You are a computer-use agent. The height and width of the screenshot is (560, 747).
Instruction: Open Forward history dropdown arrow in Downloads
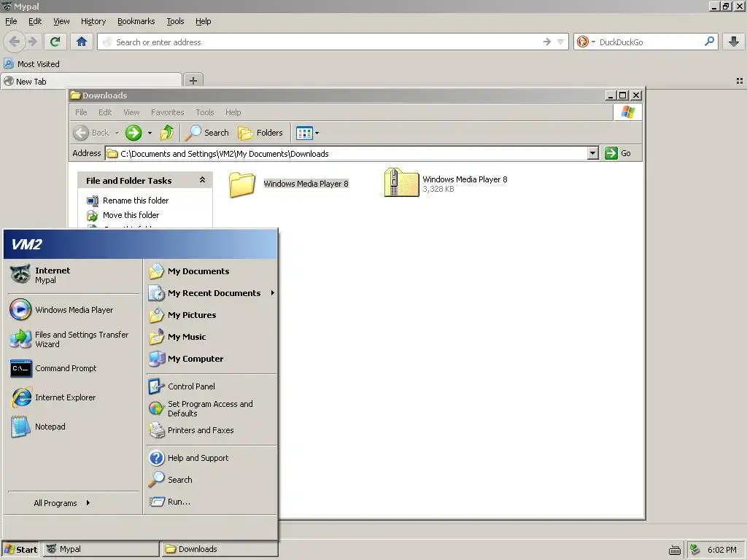tap(150, 133)
